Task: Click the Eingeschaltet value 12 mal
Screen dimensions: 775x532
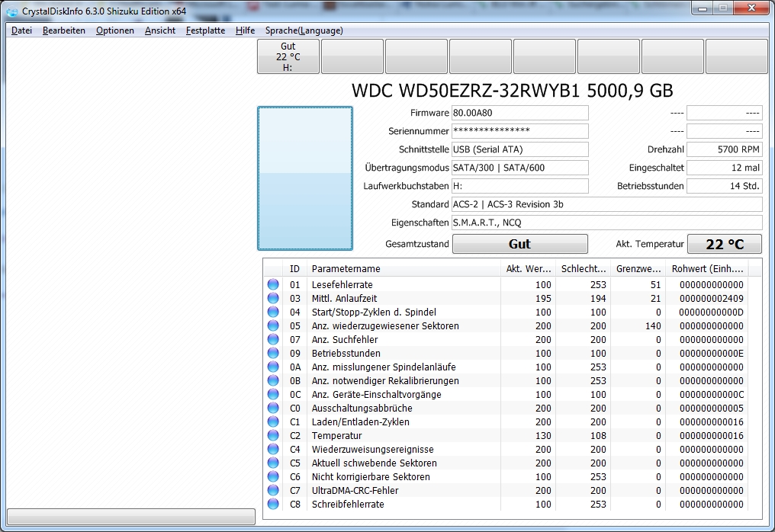Action: 725,168
